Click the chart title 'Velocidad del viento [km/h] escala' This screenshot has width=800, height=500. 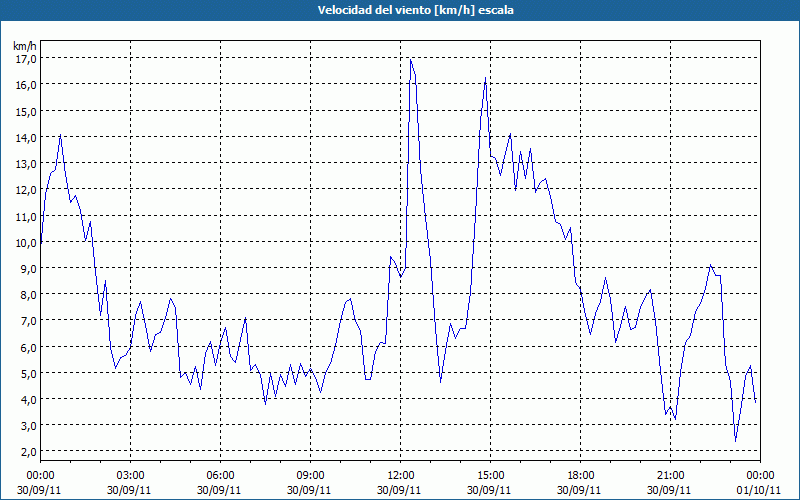415,10
